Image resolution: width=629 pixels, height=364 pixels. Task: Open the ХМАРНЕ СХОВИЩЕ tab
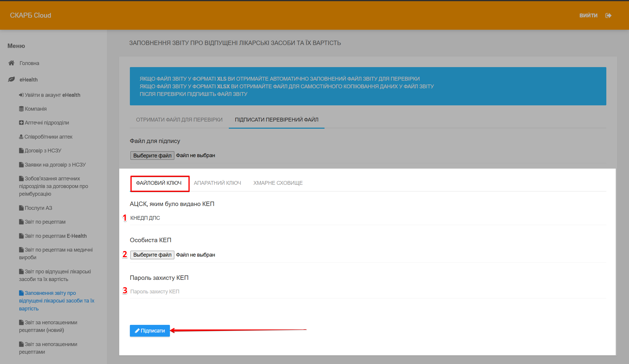click(x=278, y=183)
